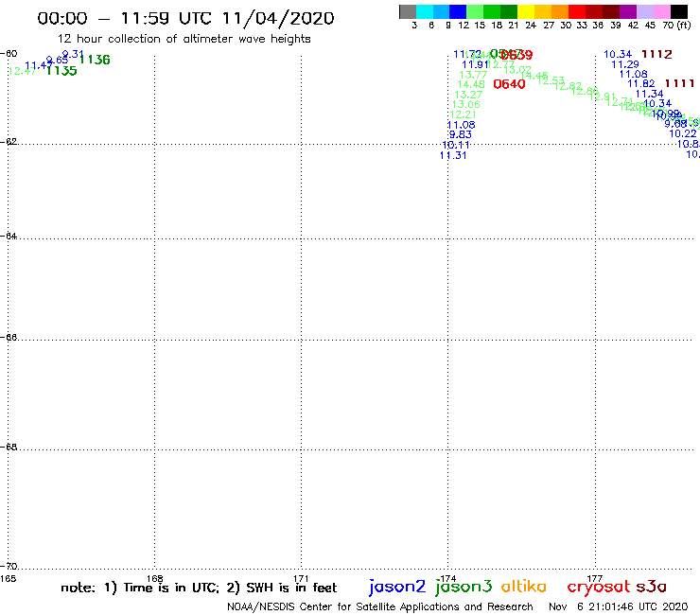Click the green time label "1136"
The height and width of the screenshot is (615, 700).
click(x=95, y=60)
